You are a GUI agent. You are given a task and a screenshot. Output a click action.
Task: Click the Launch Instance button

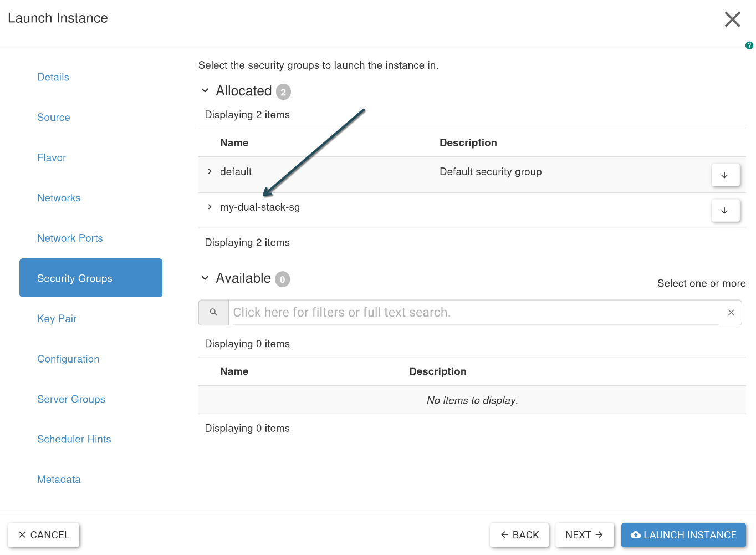click(x=683, y=535)
